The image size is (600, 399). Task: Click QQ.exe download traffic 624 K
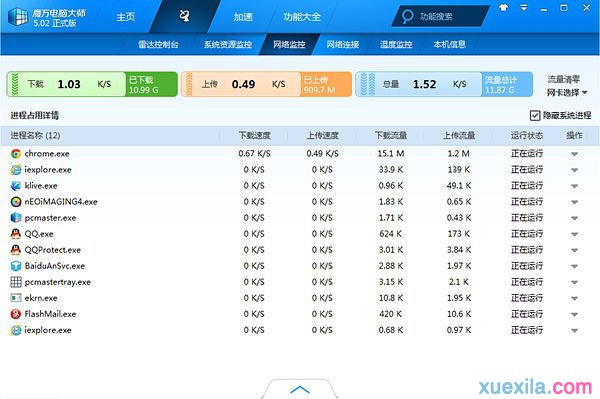point(391,234)
